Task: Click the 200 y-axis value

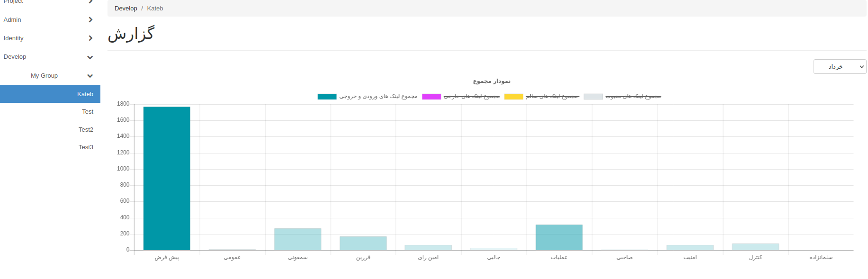Action: pos(125,234)
